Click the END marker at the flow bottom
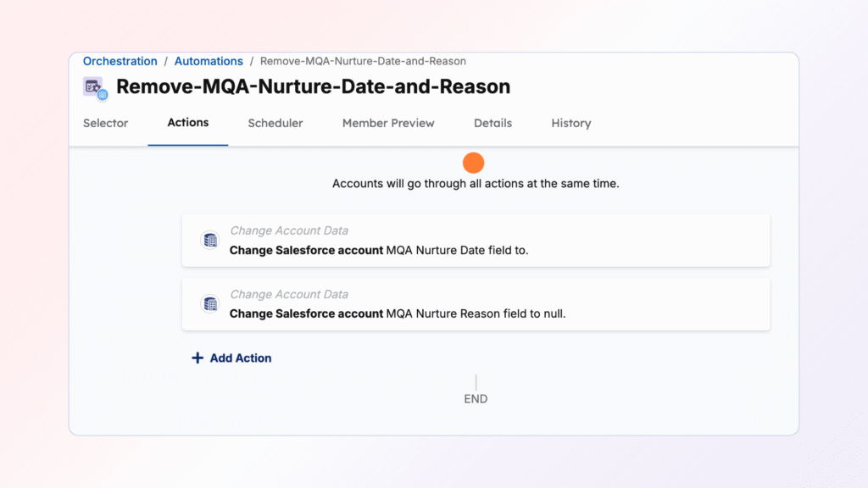The image size is (868, 488). coord(476,398)
